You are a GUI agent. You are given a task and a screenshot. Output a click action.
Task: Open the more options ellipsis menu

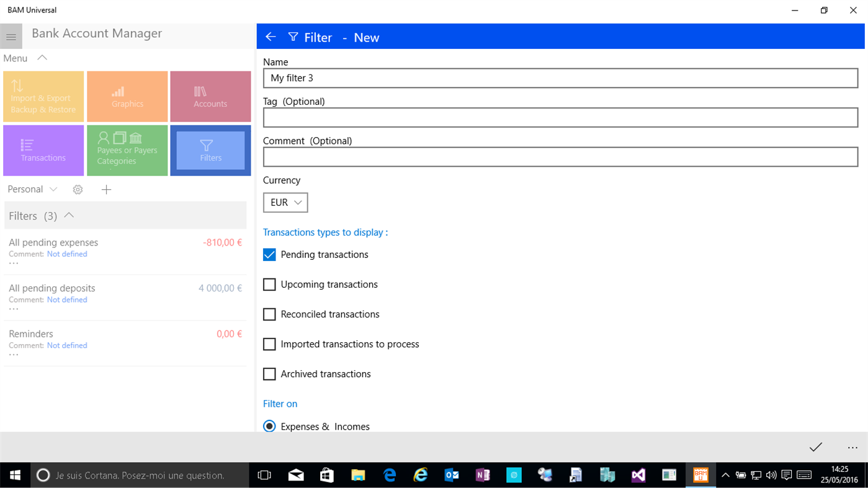[852, 447]
